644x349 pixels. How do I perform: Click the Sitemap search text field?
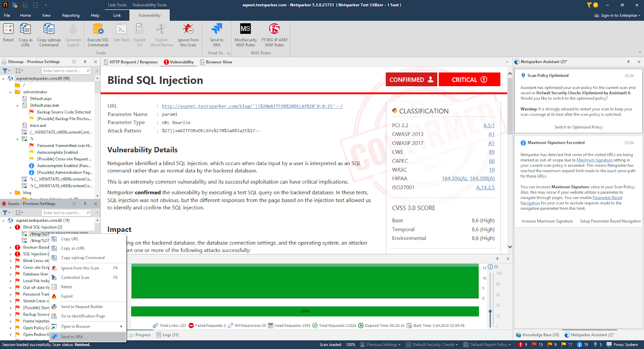click(x=64, y=71)
